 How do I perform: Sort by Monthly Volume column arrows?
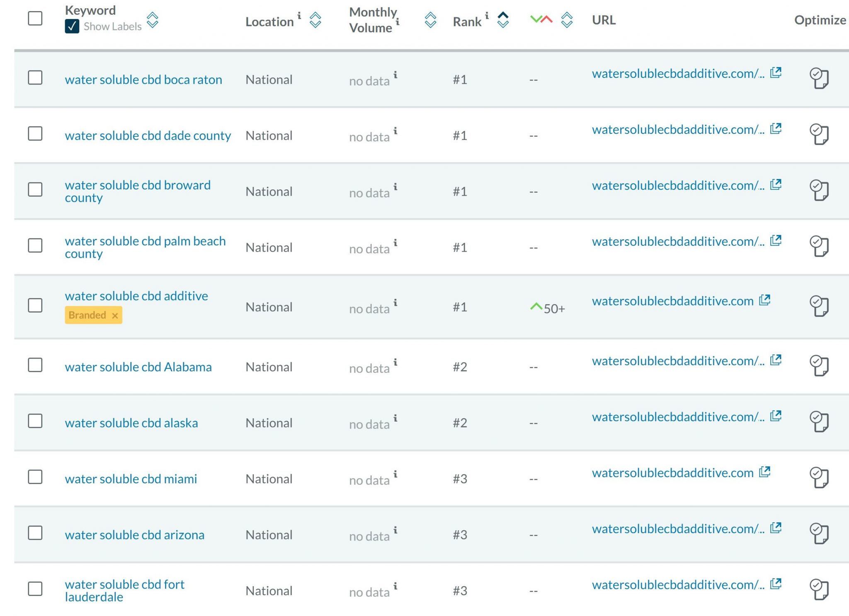[x=431, y=20]
